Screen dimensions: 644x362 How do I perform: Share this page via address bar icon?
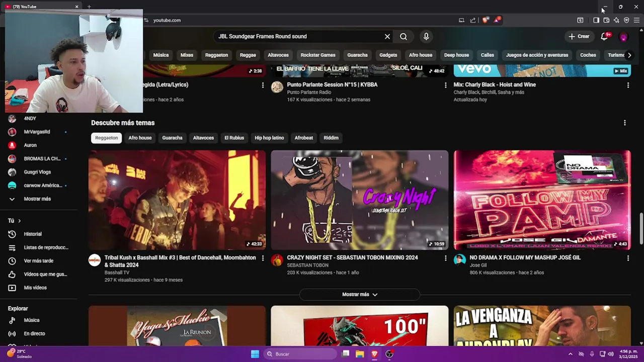[473, 20]
